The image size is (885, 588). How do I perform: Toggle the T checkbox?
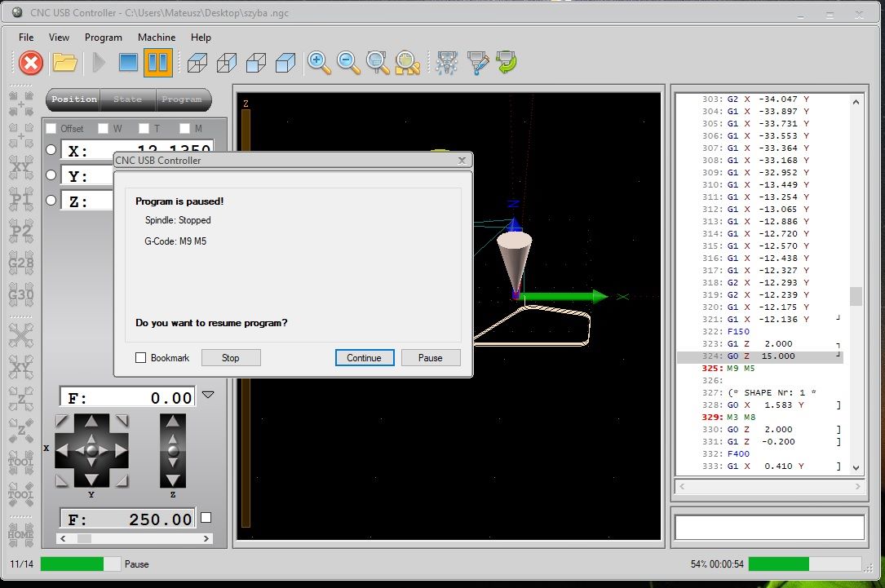[144, 128]
